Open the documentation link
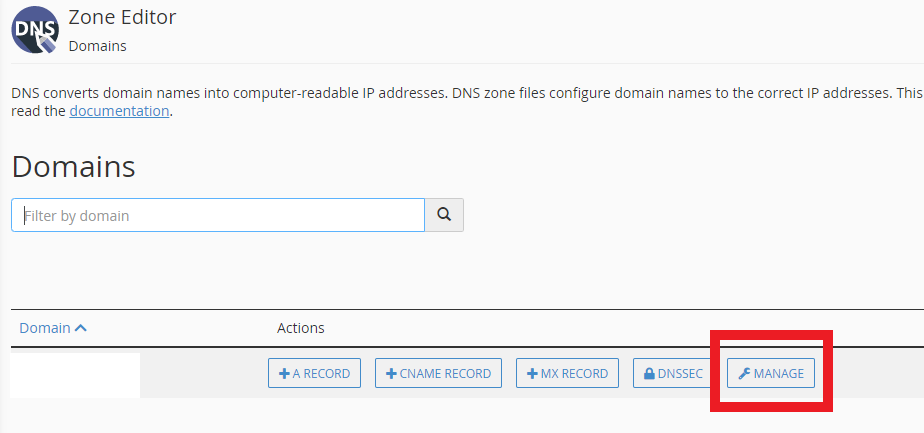Screen dimensions: 924x433 tap(120, 111)
